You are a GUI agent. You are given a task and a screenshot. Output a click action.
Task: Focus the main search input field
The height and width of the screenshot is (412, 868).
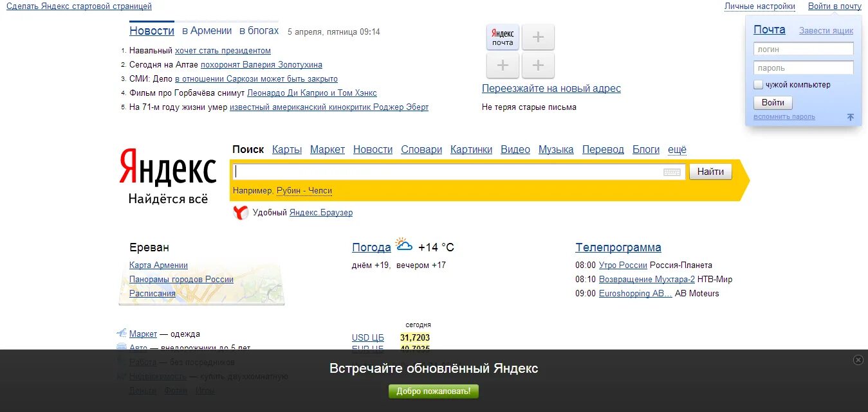pyautogui.click(x=457, y=172)
